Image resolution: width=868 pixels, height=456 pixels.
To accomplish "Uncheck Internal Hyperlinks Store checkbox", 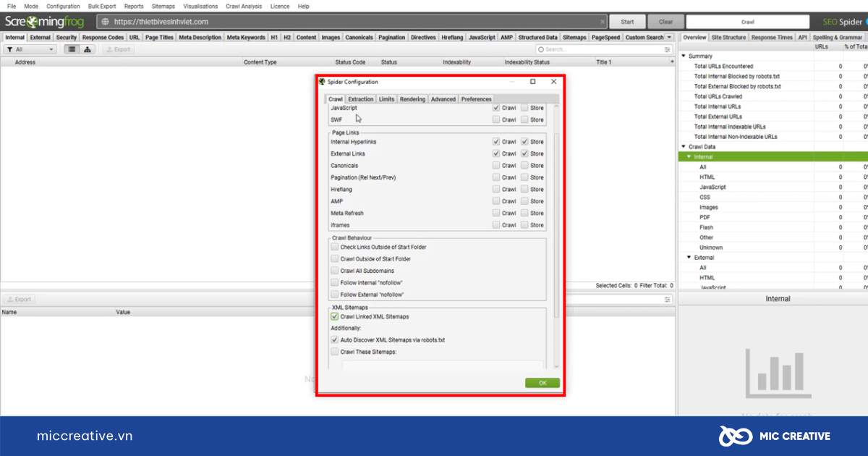I will click(524, 142).
